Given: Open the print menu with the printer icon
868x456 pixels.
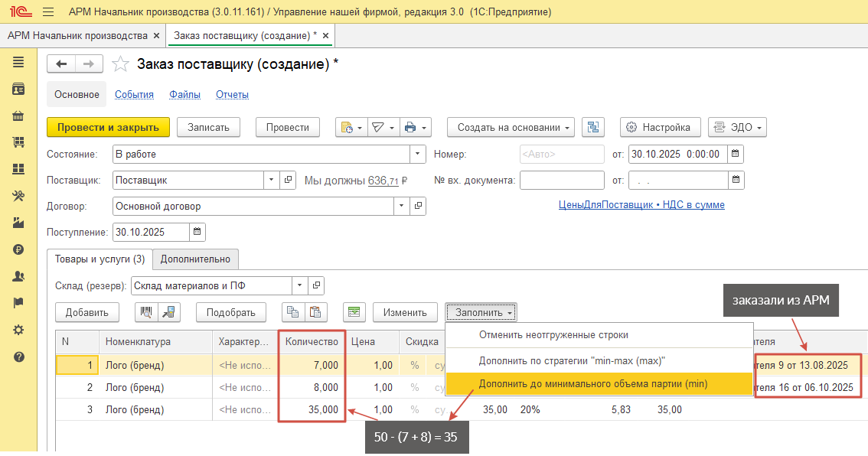Looking at the screenshot, I should point(416,128).
